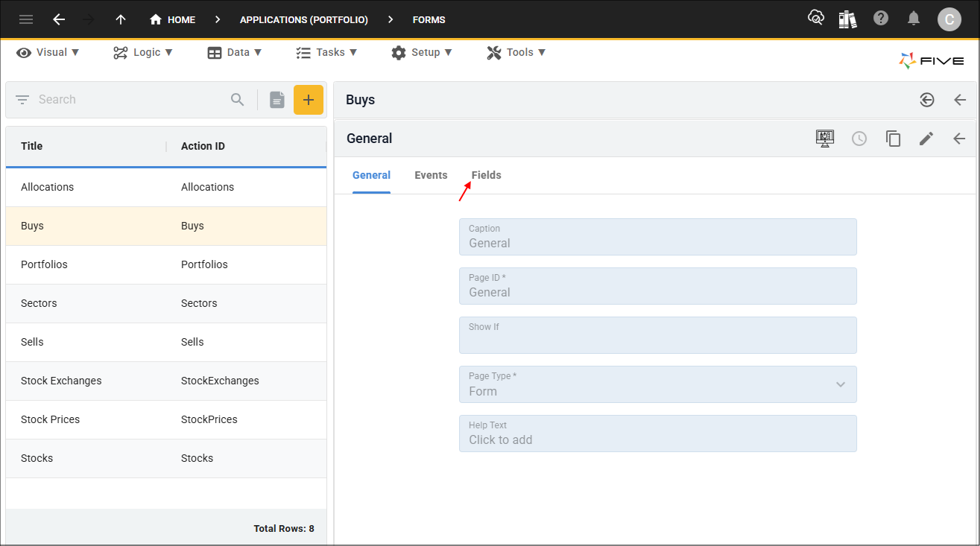Viewport: 980px width, 546px height.
Task: Switch to the Fields tab
Action: tap(486, 175)
